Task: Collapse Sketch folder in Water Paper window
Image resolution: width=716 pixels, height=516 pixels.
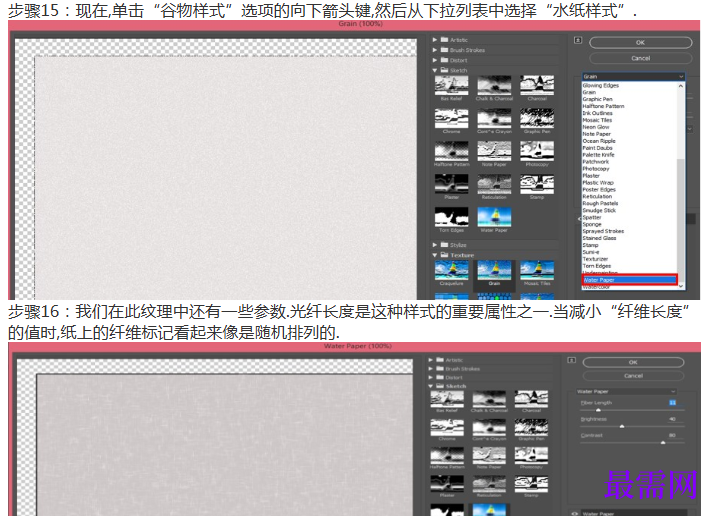Action: [431, 386]
